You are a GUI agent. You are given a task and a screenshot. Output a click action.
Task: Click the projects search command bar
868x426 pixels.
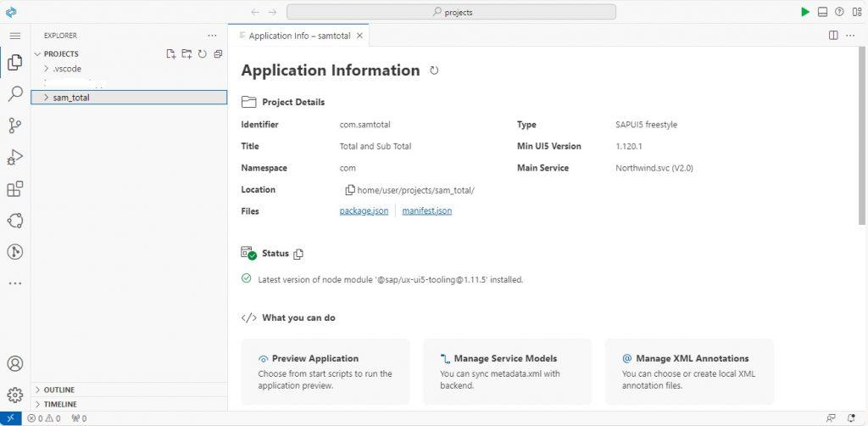coord(451,12)
